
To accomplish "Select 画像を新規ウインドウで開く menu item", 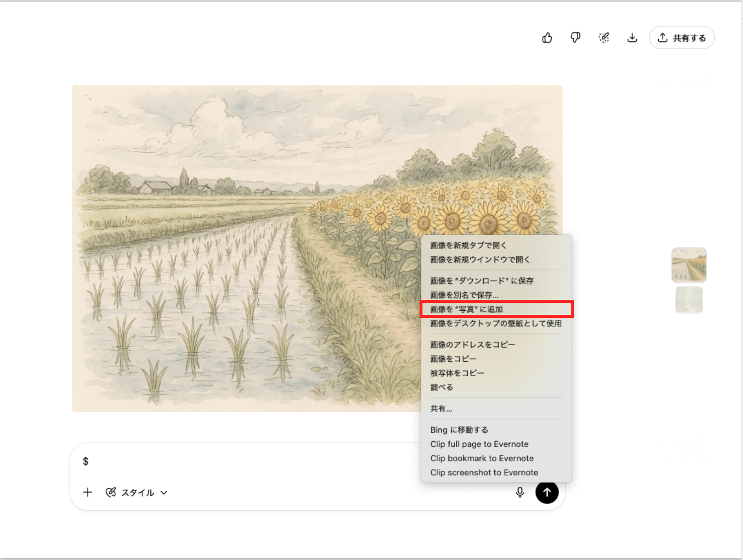I will (480, 259).
